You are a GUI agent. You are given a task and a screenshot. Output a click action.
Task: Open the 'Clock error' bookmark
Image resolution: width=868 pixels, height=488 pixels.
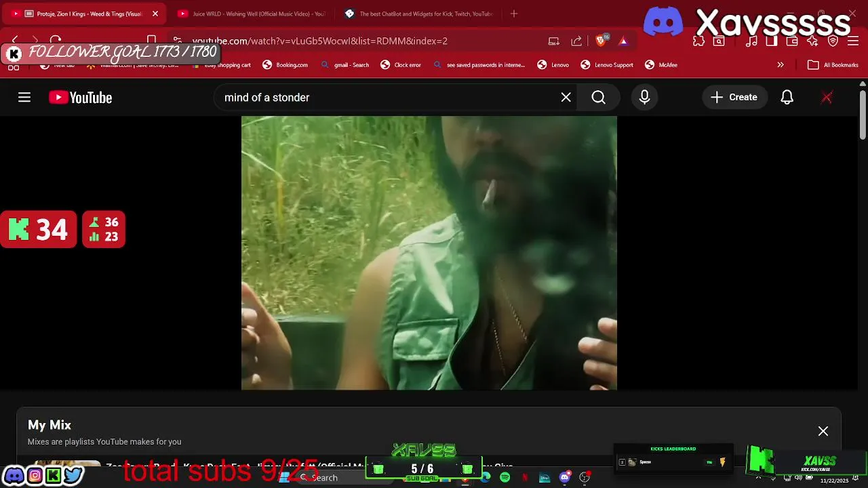point(401,65)
